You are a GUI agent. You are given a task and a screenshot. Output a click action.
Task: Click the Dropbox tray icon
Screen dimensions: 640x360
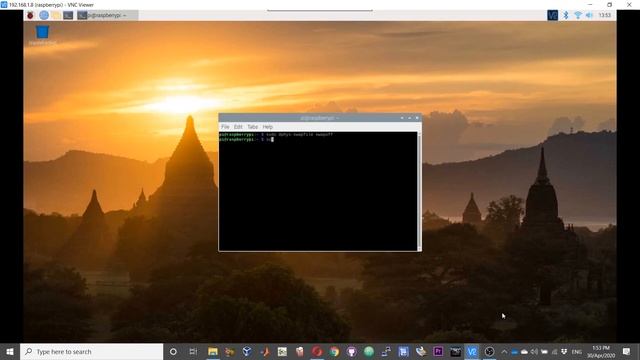click(564, 351)
